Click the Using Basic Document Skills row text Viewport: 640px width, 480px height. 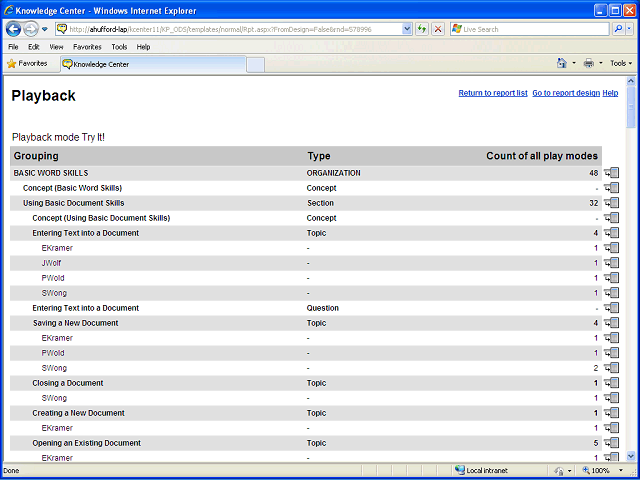click(x=73, y=203)
